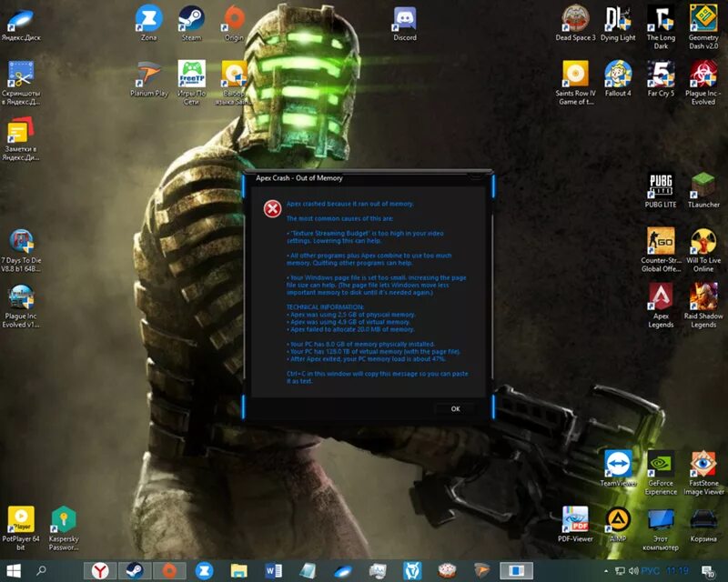Click the Fallout 4 desktop icon
Viewport: 728px width, 582px height.
click(x=618, y=80)
